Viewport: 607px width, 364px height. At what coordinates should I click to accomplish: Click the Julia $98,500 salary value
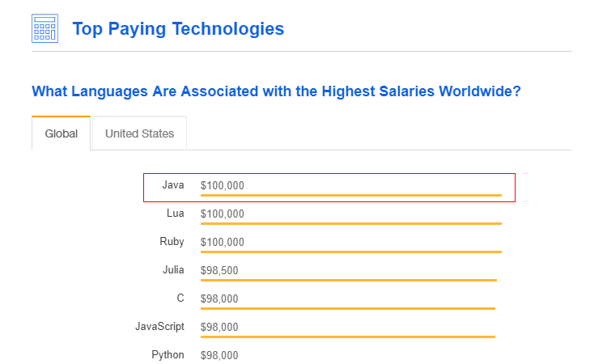point(219,270)
